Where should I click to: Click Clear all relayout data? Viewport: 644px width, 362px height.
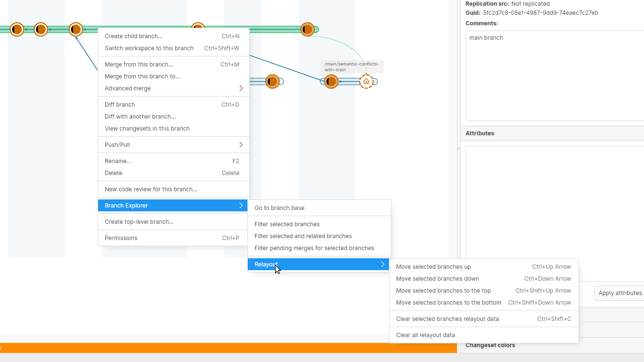point(425,335)
